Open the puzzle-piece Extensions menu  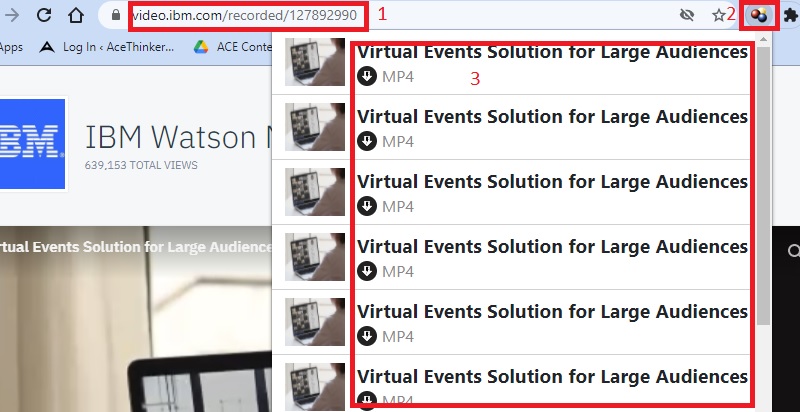pos(791,15)
